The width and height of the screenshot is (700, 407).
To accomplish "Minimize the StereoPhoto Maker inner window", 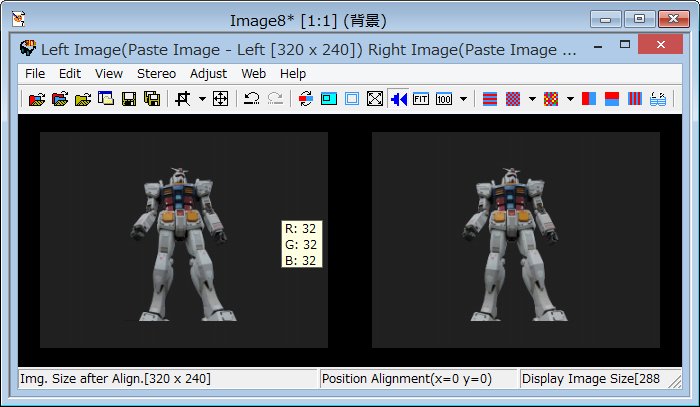I will click(598, 45).
